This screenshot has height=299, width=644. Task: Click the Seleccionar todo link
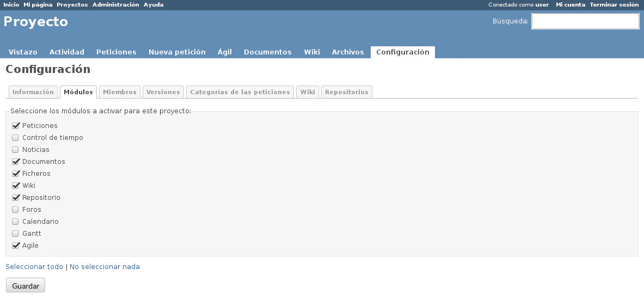pos(34,267)
